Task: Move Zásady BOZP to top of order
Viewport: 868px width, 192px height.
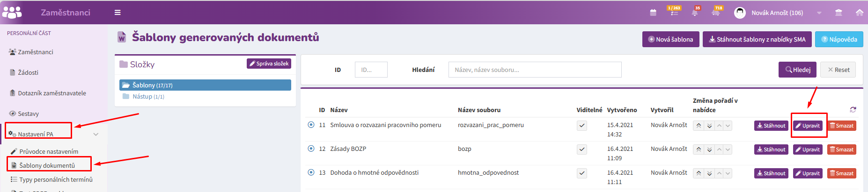Action: pyautogui.click(x=699, y=149)
